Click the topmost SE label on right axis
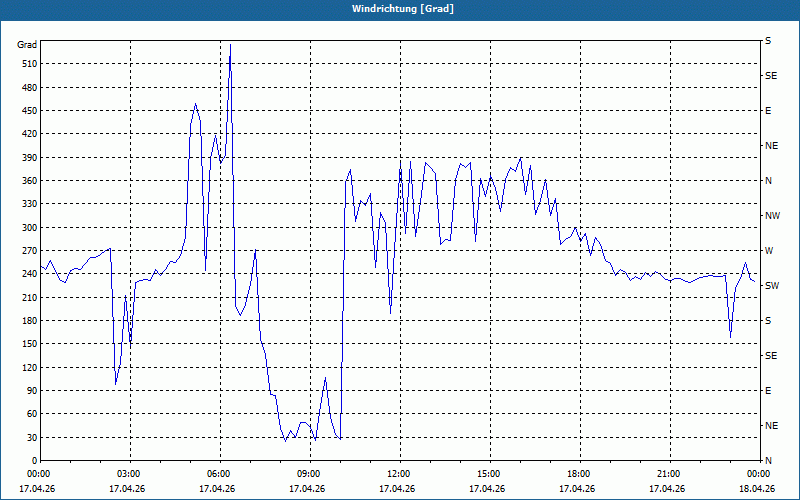The height and width of the screenshot is (500, 800). 771,76
